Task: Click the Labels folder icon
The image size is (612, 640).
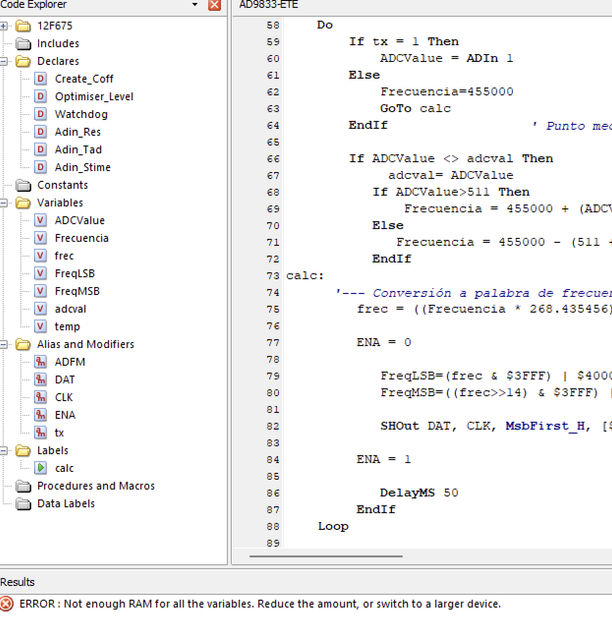Action: [23, 451]
